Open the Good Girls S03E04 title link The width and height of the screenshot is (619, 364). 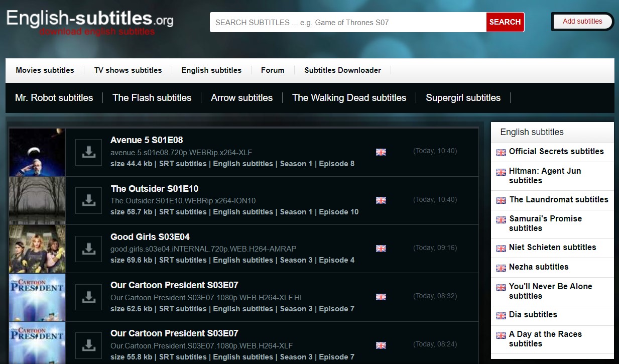tap(150, 237)
